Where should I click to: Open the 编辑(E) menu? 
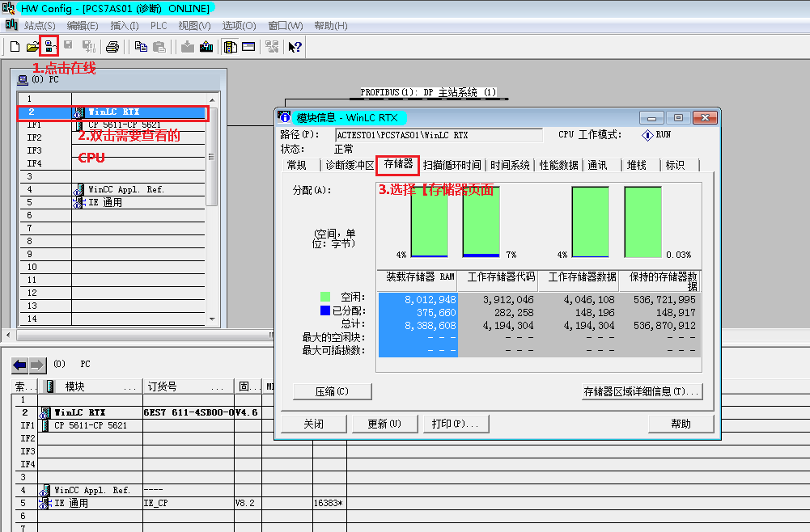[x=83, y=25]
